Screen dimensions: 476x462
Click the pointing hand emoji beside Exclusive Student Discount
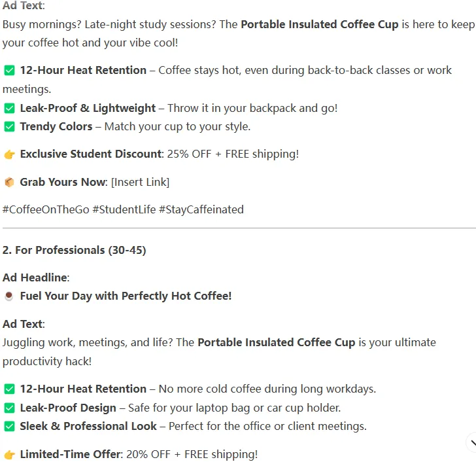[x=9, y=154]
